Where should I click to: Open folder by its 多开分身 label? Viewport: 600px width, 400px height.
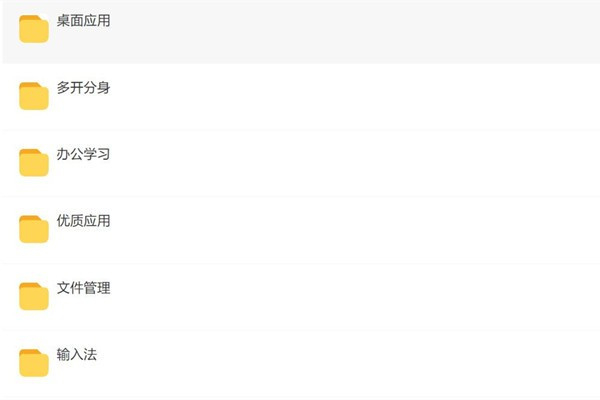(x=84, y=88)
